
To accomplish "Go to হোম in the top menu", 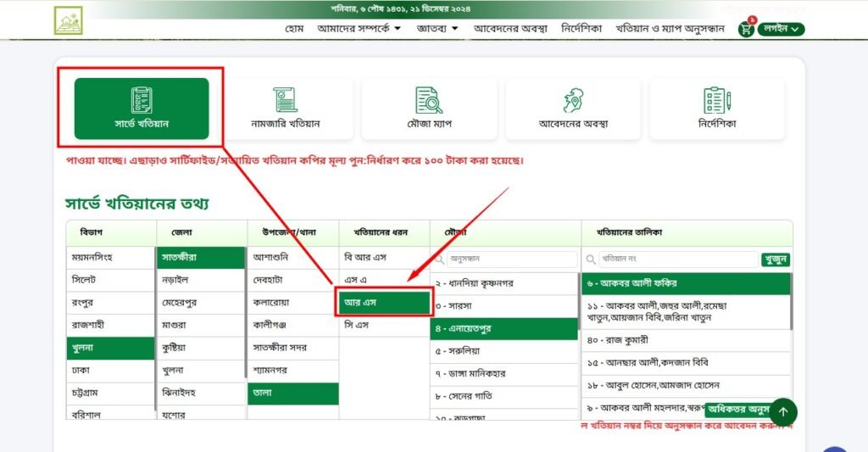I will 294,29.
